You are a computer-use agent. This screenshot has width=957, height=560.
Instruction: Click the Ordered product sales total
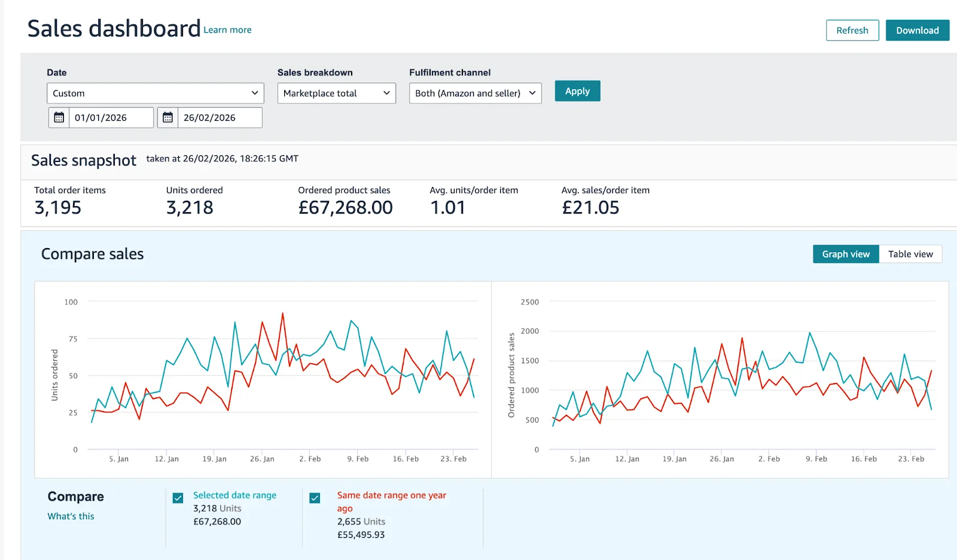(345, 207)
